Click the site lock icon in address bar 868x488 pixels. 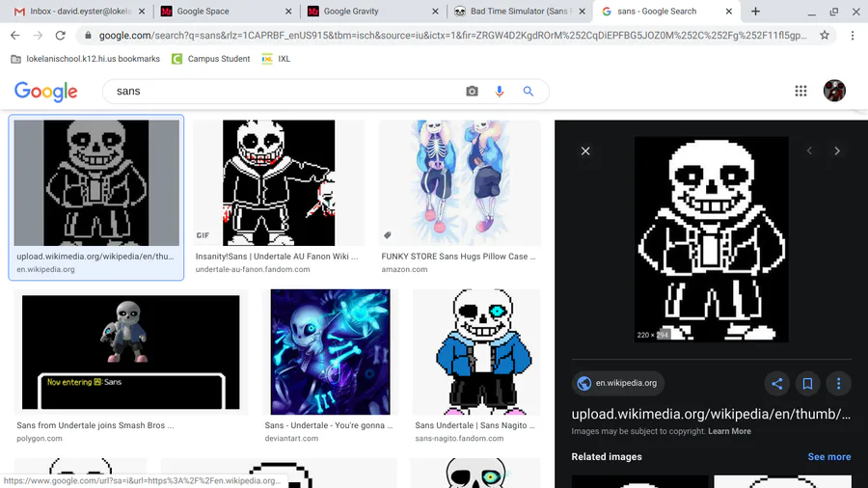pos(88,36)
